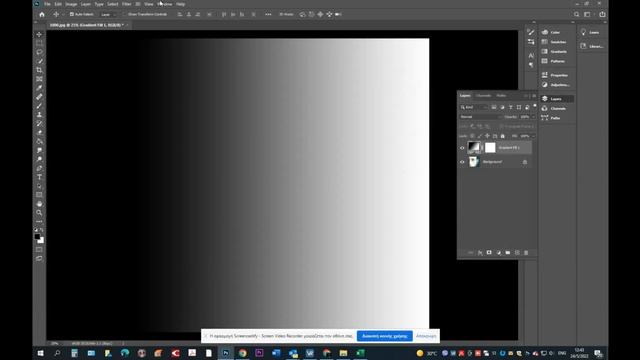The width and height of the screenshot is (640, 360).
Task: Select the Gradient Fill 1 layer mask thumbnail
Action: tap(490, 147)
